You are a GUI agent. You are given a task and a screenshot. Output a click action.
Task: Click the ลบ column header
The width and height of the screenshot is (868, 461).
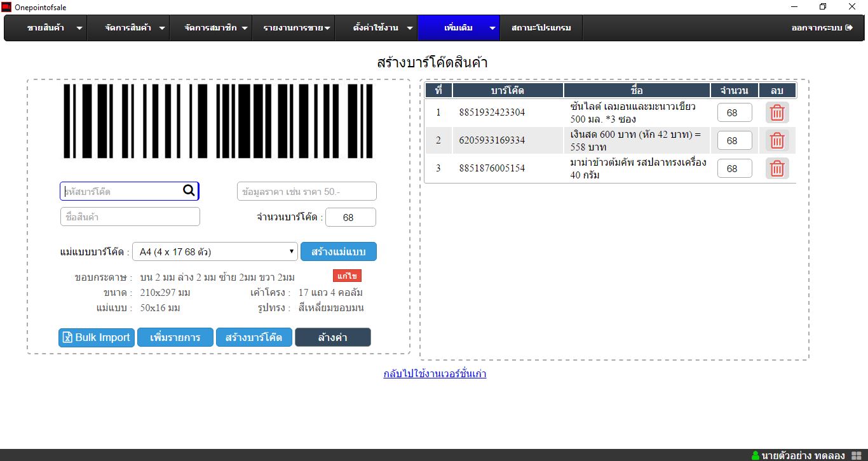point(777,90)
